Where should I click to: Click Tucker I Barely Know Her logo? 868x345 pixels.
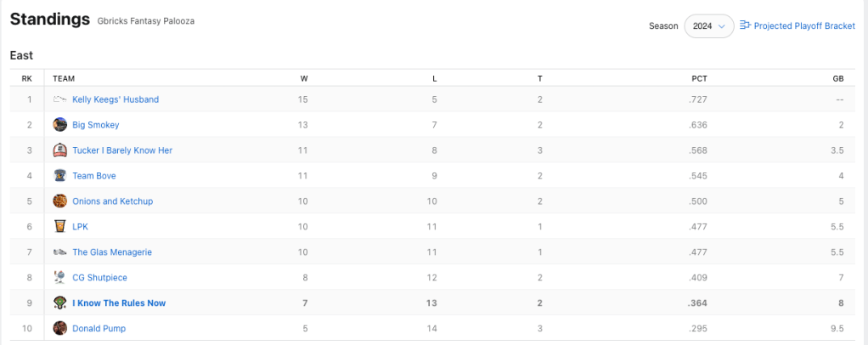point(59,150)
